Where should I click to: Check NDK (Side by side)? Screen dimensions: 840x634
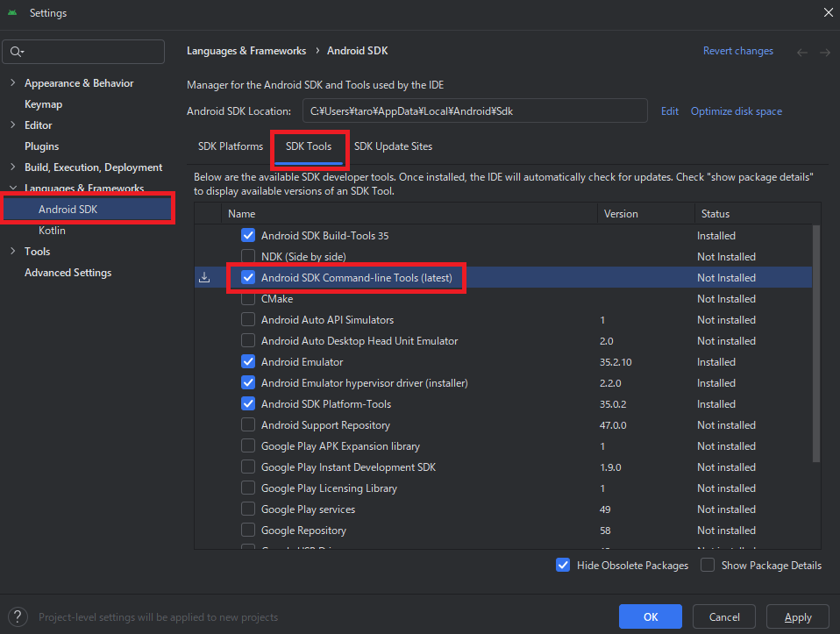[x=248, y=256]
